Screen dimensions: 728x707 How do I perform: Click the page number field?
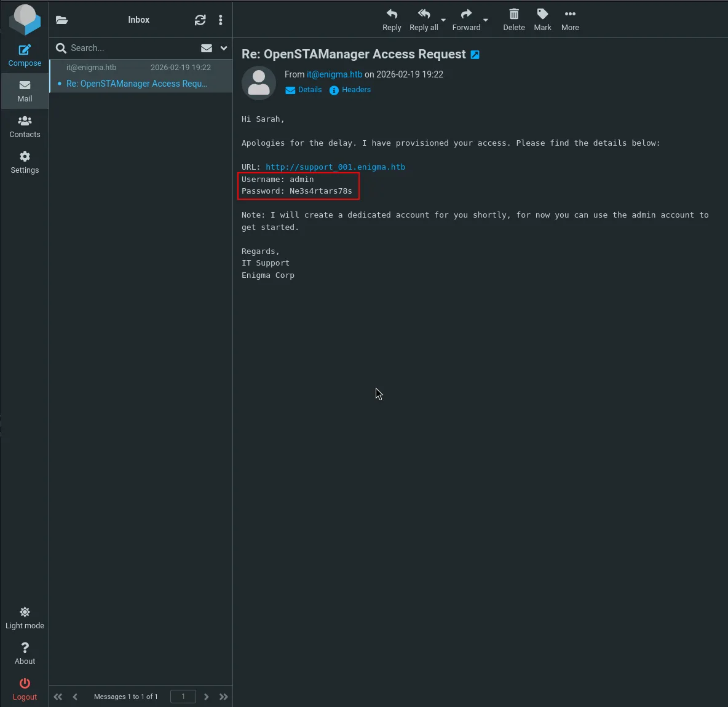(183, 697)
